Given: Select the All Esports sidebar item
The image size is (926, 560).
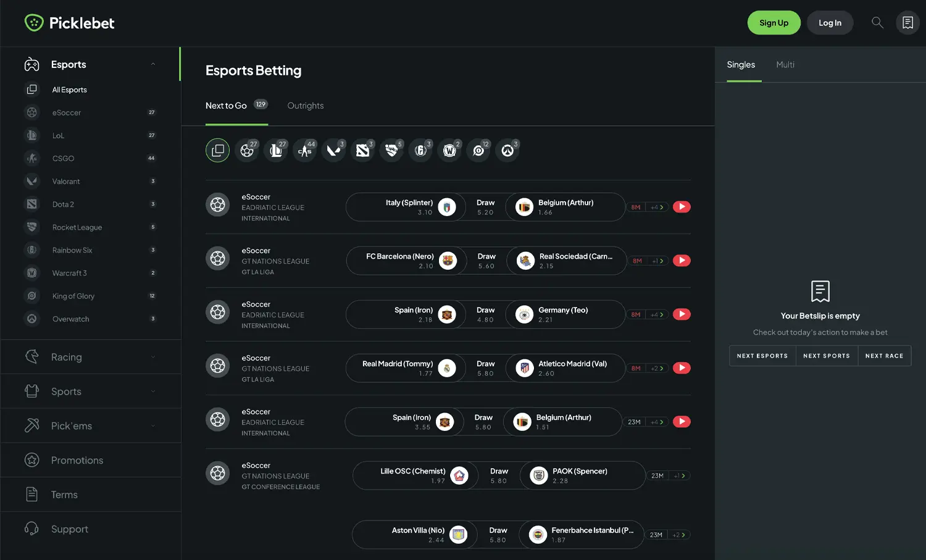Looking at the screenshot, I should (x=69, y=90).
